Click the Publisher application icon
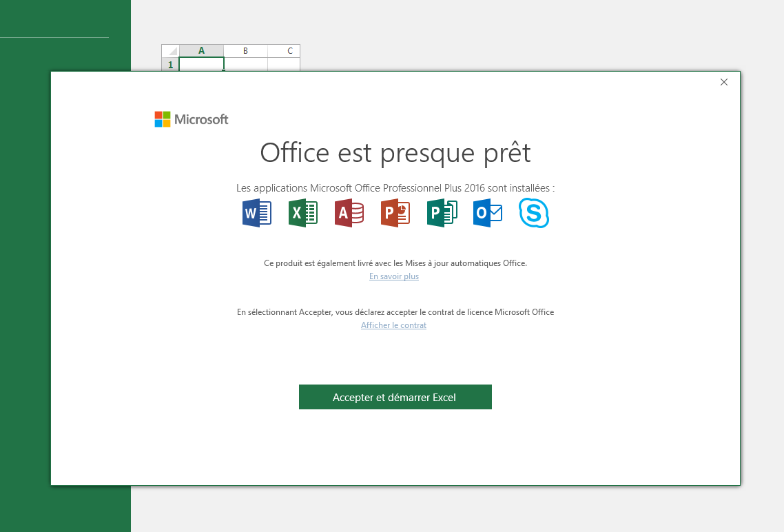 click(x=442, y=213)
